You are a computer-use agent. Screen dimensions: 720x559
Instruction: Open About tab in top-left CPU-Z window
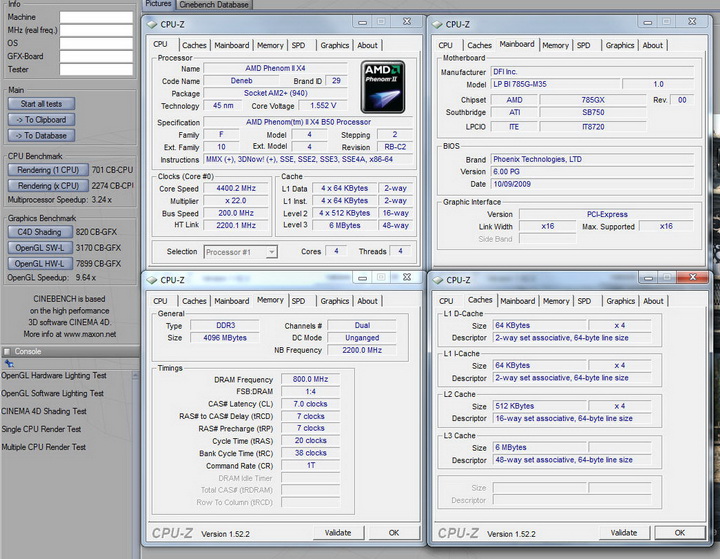coord(367,45)
